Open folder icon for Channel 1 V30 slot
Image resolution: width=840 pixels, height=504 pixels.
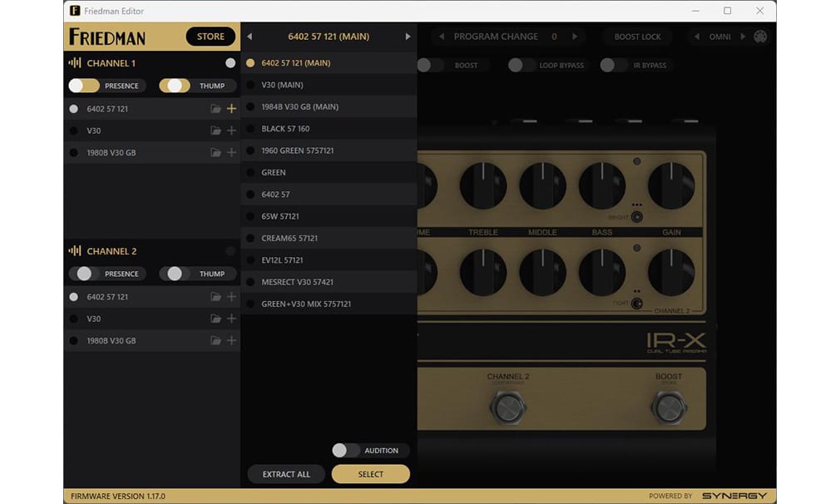215,131
